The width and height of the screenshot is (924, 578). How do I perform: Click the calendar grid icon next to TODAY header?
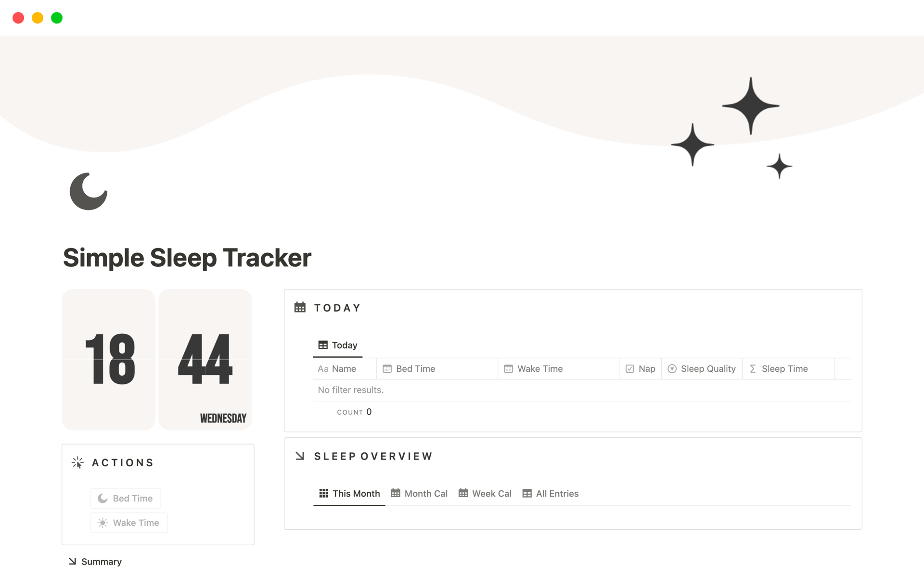pos(301,307)
